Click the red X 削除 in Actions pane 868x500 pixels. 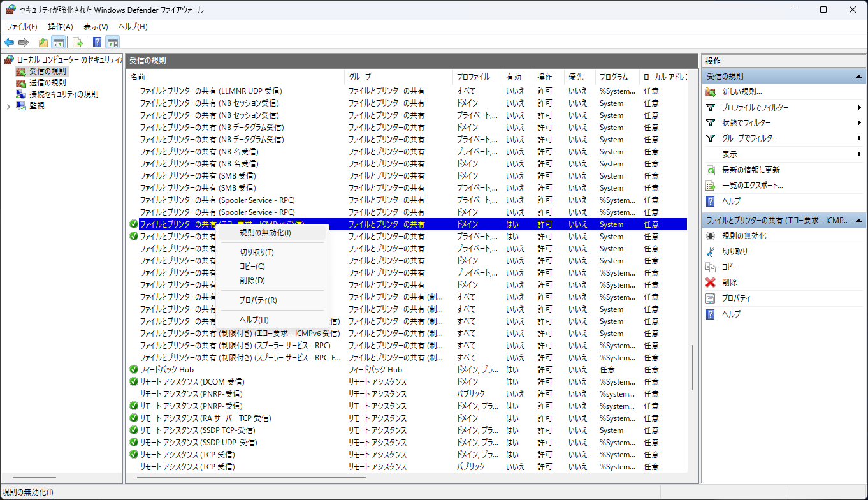(x=710, y=283)
